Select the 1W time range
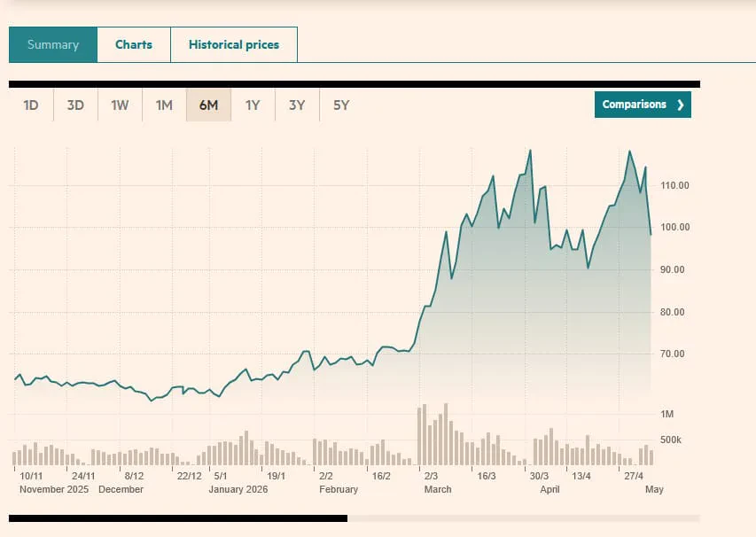Screen dimensions: 756x537 (120, 105)
